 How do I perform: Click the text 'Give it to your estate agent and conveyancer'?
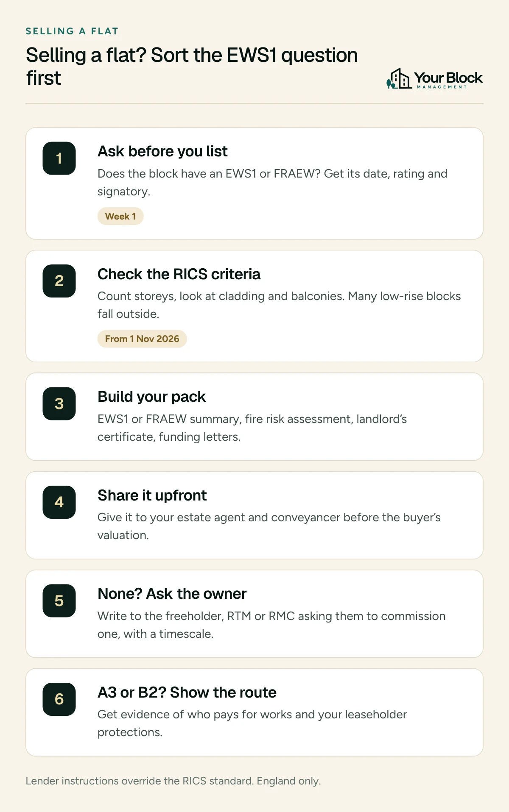tap(219, 517)
